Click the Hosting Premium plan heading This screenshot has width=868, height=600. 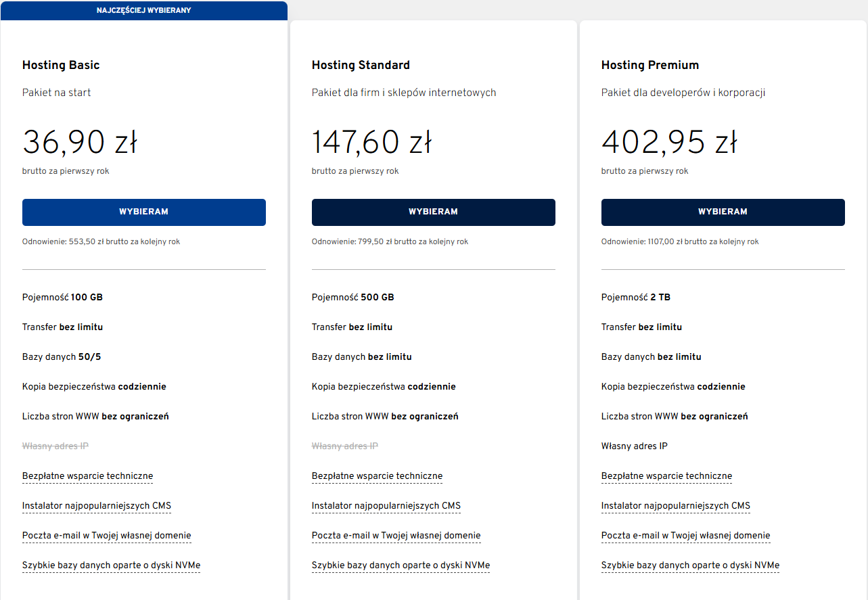coord(650,65)
